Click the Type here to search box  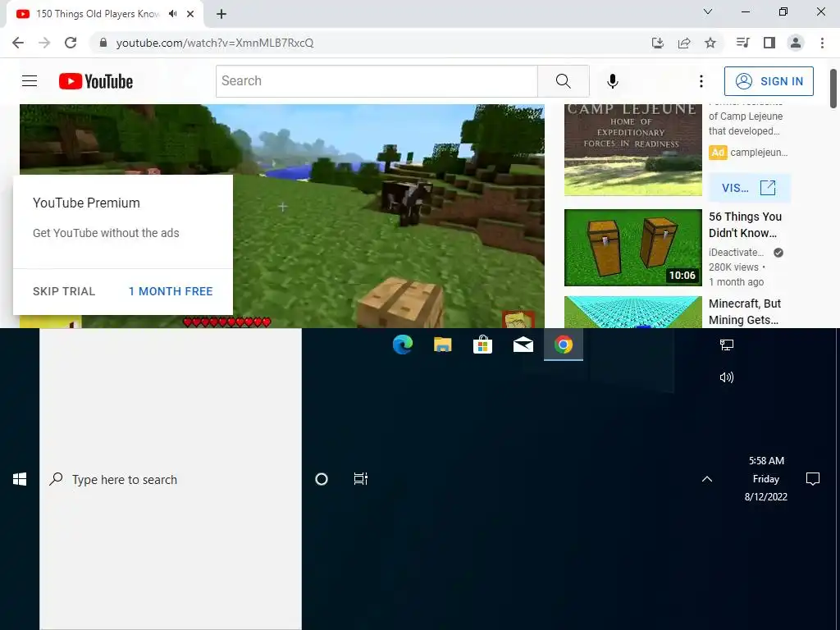(171, 479)
